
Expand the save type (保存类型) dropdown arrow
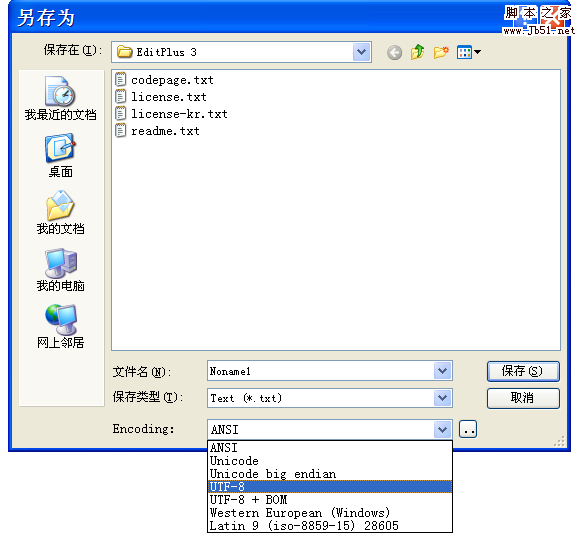point(442,398)
